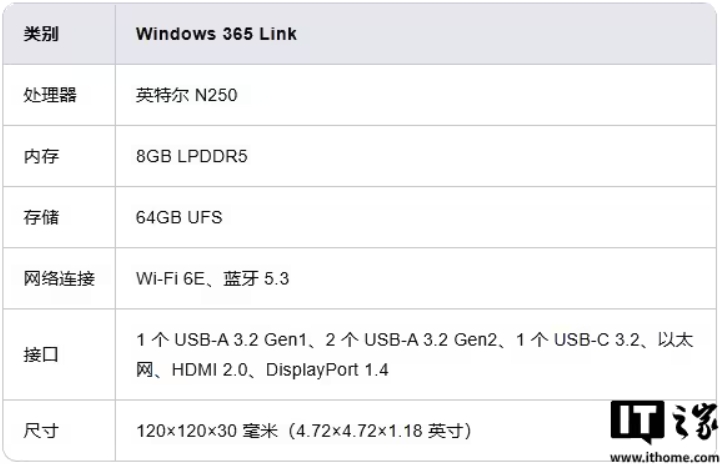Screen dimensions: 721x464
Task: Click the USB-A 3.2 Gen1 text
Action: pyautogui.click(x=240, y=340)
